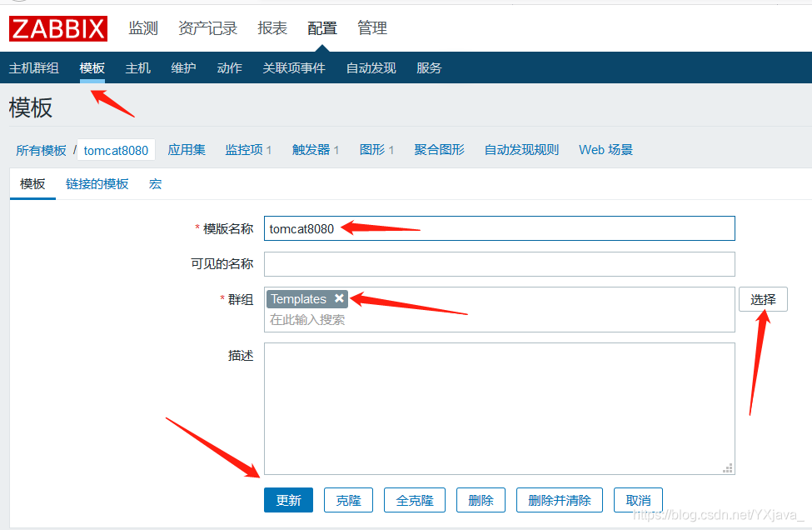Switch to 链接的模板 tab
Screen dimensions: 812x530
click(x=97, y=184)
